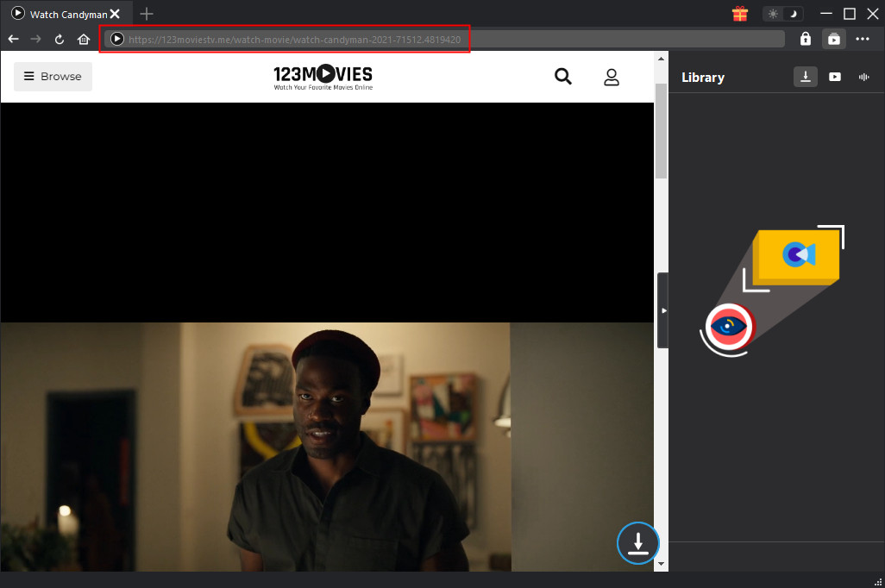
Task: Open the user account profile icon
Action: 612,77
